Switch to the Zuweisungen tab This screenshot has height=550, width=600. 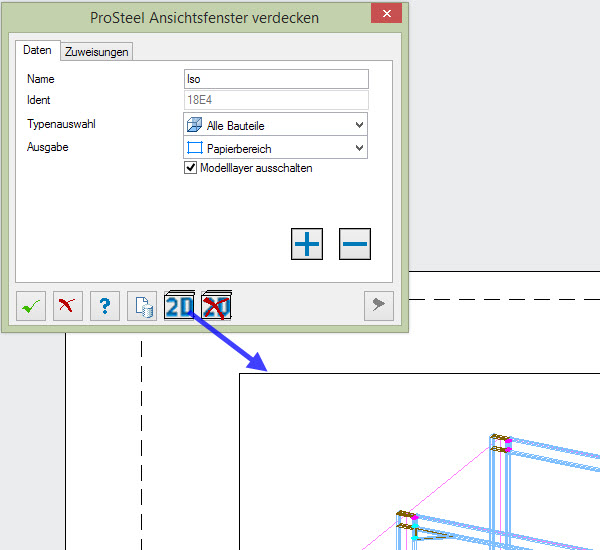96,51
